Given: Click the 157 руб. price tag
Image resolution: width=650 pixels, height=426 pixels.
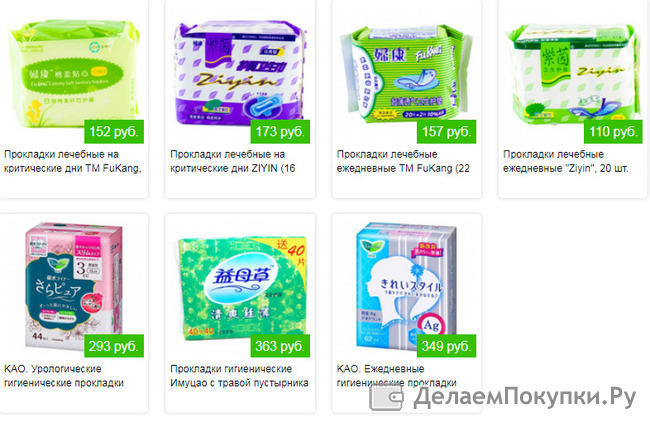Looking at the screenshot, I should [x=446, y=132].
